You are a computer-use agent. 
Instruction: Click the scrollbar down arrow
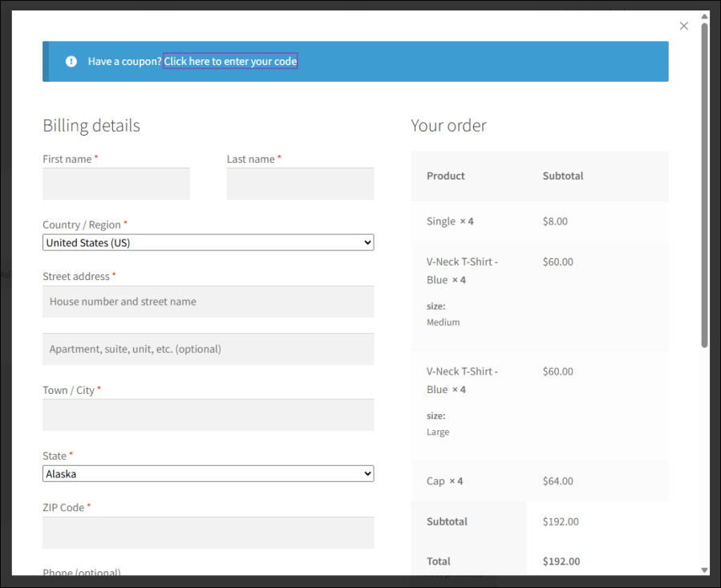[x=704, y=570]
